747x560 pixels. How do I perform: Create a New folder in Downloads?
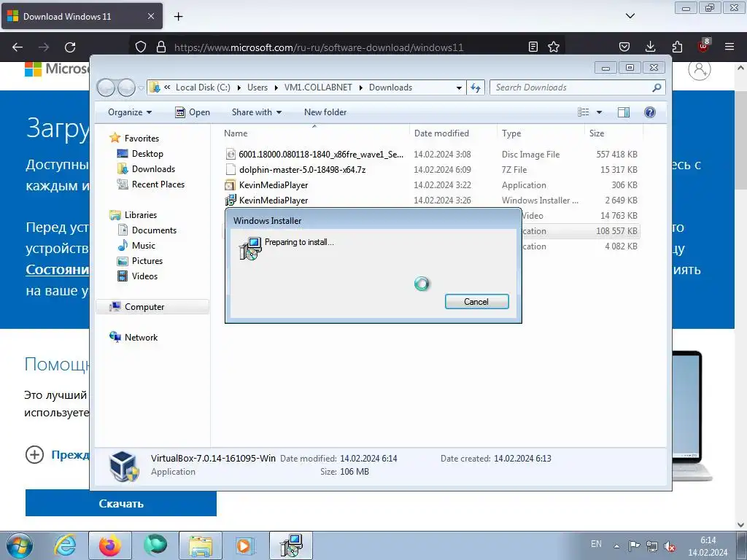(325, 112)
